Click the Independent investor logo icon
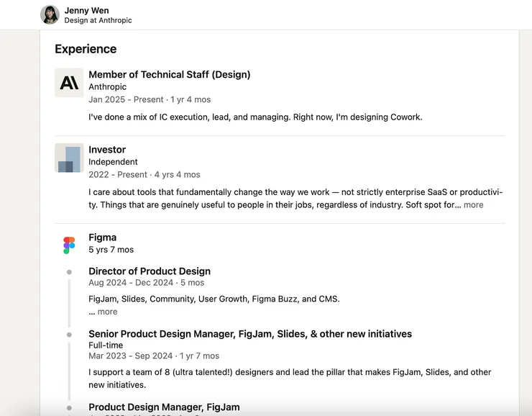This screenshot has width=532, height=416. pos(69,158)
